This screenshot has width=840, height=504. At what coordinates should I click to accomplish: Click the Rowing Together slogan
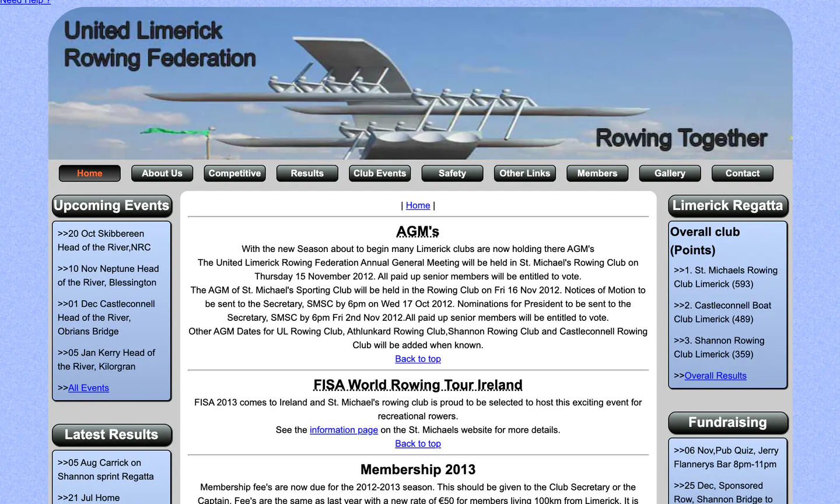pos(681,139)
